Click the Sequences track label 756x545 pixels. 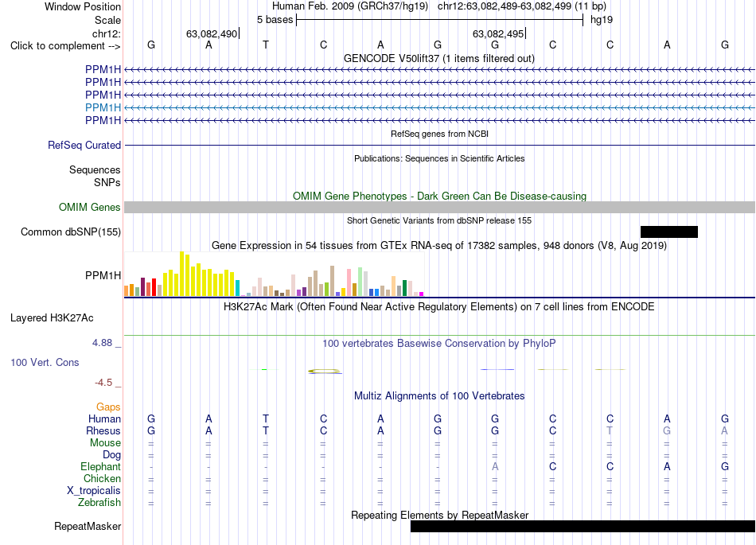point(95,169)
